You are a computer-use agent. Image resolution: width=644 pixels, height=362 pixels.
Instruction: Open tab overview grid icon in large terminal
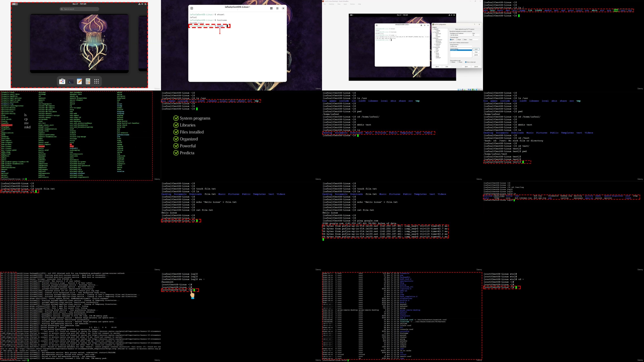[x=271, y=8]
